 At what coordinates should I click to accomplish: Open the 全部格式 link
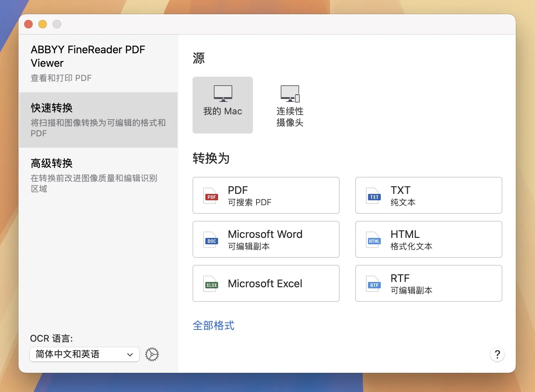pyautogui.click(x=214, y=325)
